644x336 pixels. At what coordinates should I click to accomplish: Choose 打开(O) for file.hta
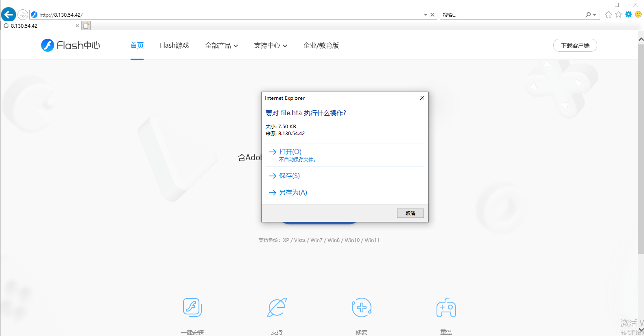click(x=345, y=155)
